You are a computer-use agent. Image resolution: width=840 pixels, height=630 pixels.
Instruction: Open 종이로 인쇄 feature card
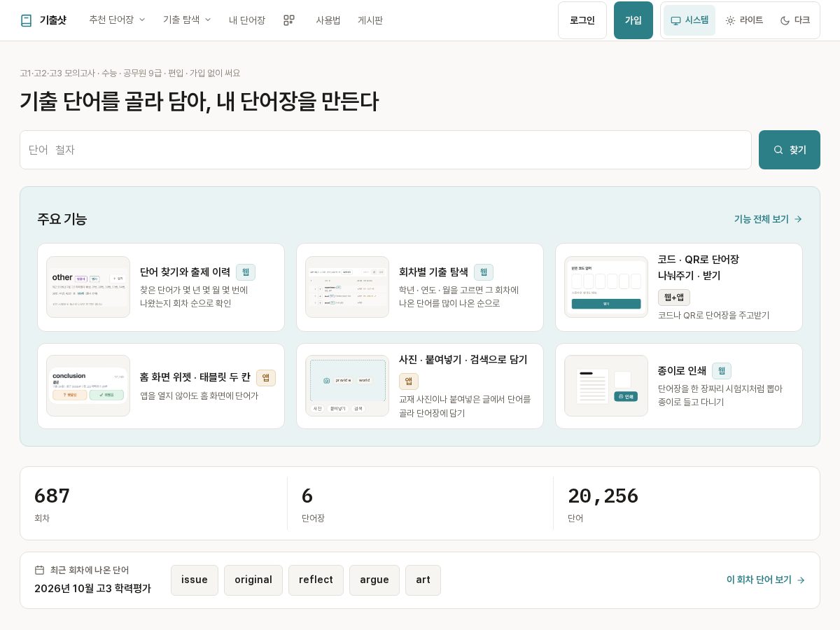coord(679,386)
